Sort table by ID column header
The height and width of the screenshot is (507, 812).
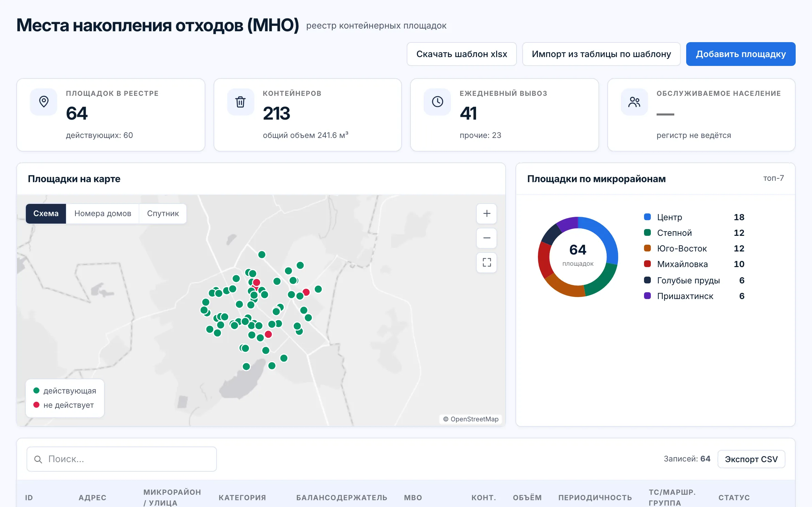pos(29,497)
